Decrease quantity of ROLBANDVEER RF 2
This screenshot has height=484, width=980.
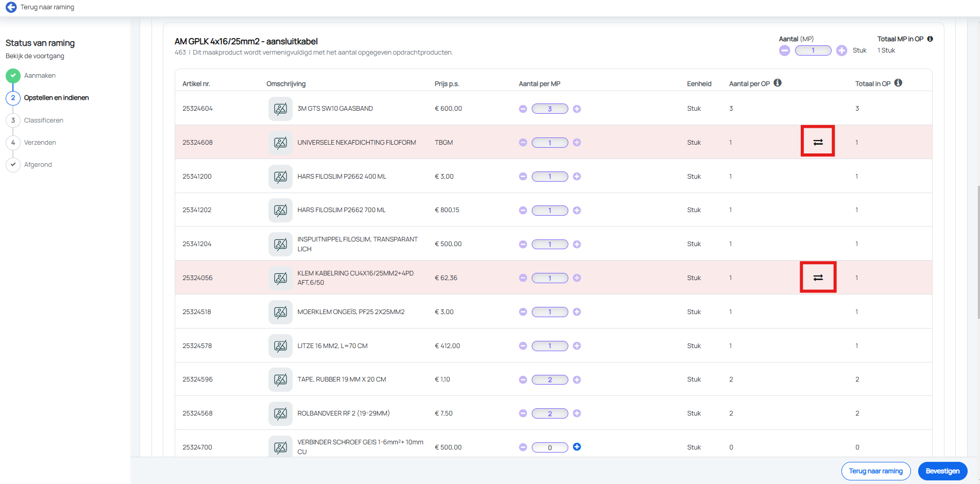click(523, 413)
